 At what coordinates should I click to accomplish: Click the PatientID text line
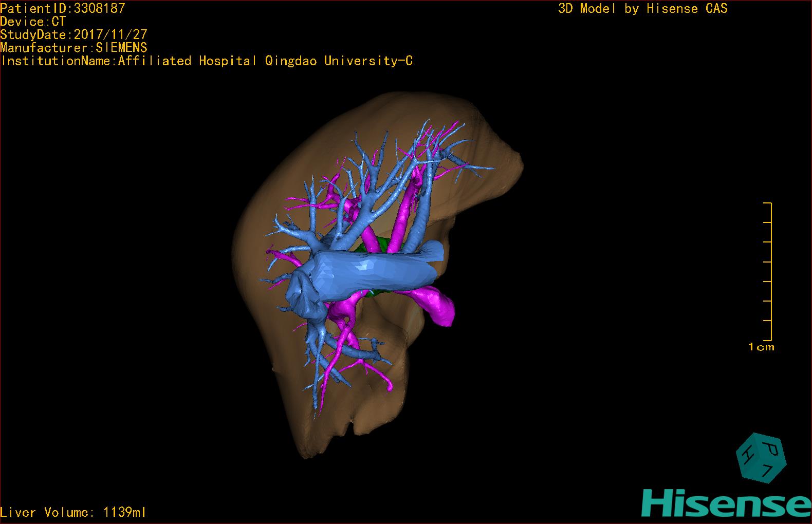(x=63, y=8)
